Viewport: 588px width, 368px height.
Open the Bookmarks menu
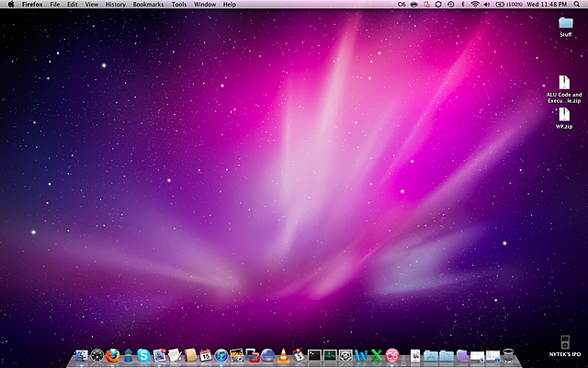click(149, 5)
